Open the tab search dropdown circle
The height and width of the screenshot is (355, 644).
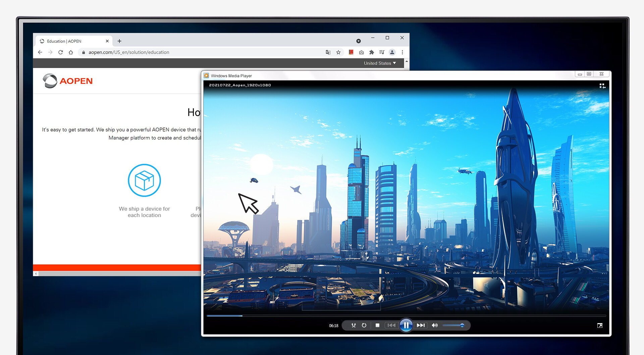point(359,41)
